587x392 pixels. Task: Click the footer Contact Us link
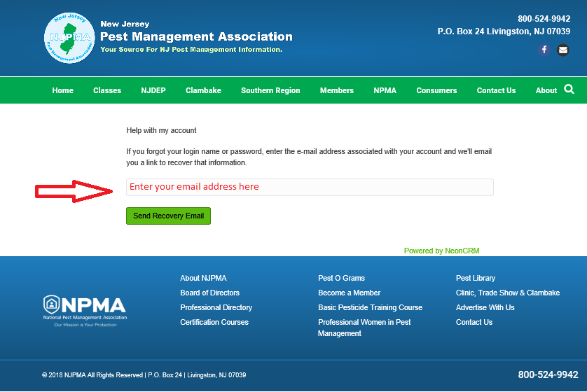tap(474, 322)
